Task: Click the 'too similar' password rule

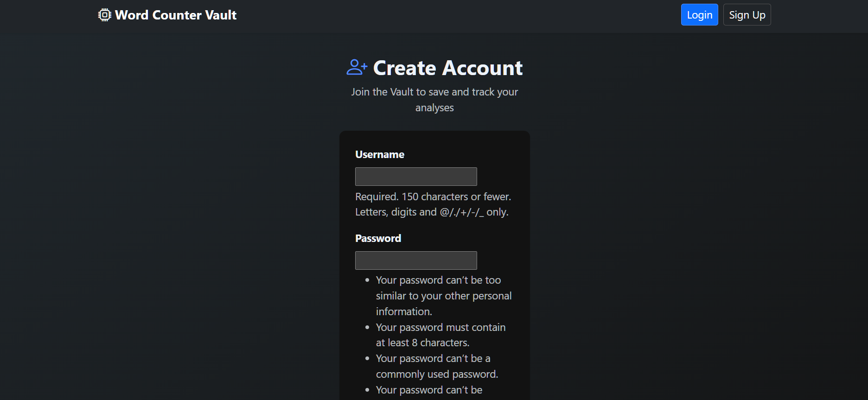Action: 443,296
